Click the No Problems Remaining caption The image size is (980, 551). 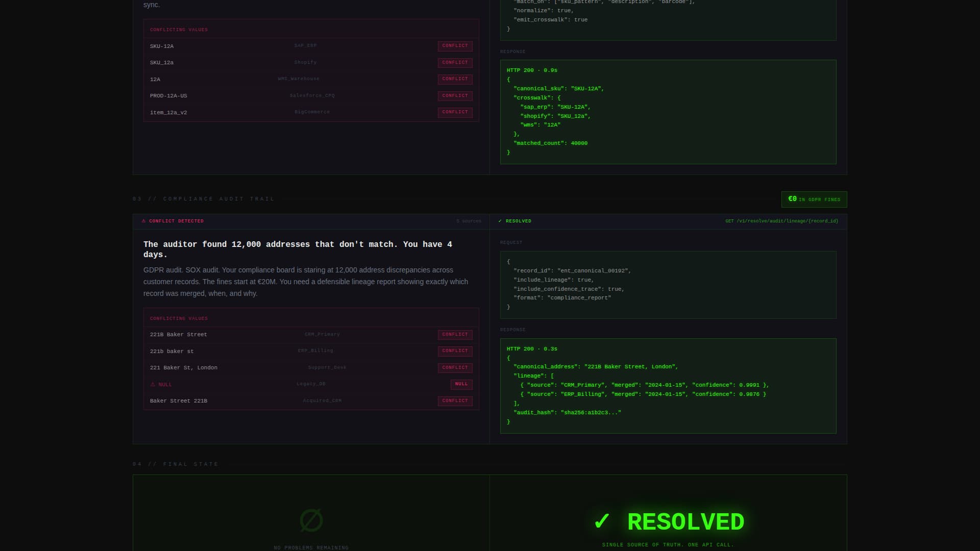pos(311,548)
